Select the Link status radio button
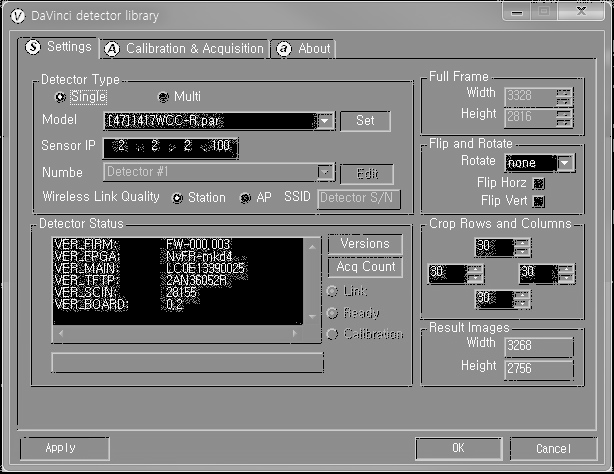 pyautogui.click(x=332, y=291)
